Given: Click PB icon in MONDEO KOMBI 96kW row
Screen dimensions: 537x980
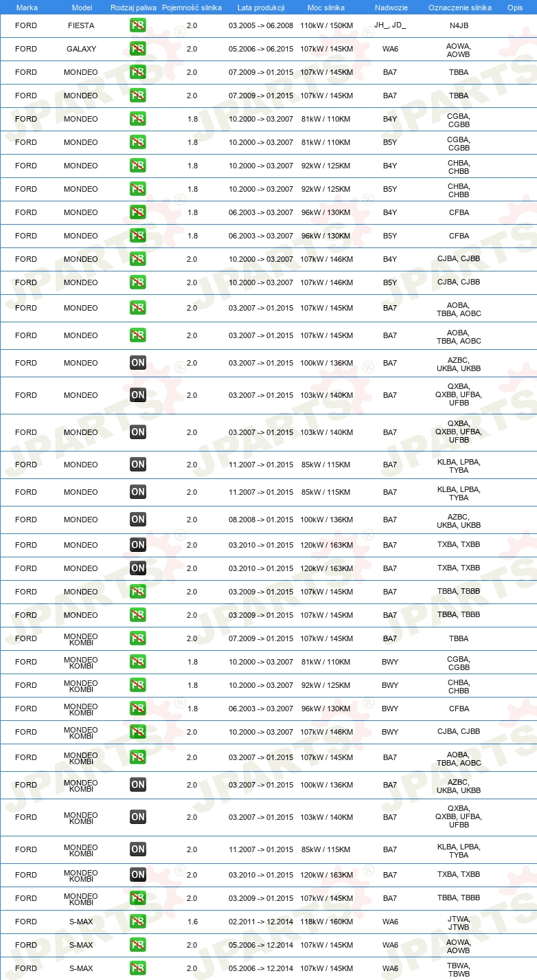Looking at the screenshot, I should pyautogui.click(x=137, y=709).
